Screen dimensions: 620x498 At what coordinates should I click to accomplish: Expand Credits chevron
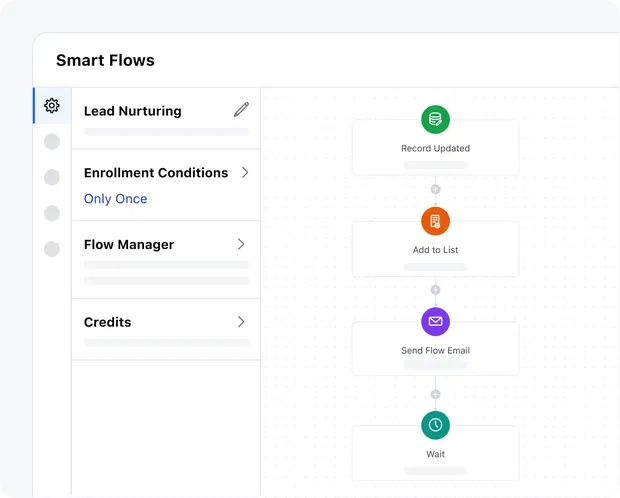(241, 322)
